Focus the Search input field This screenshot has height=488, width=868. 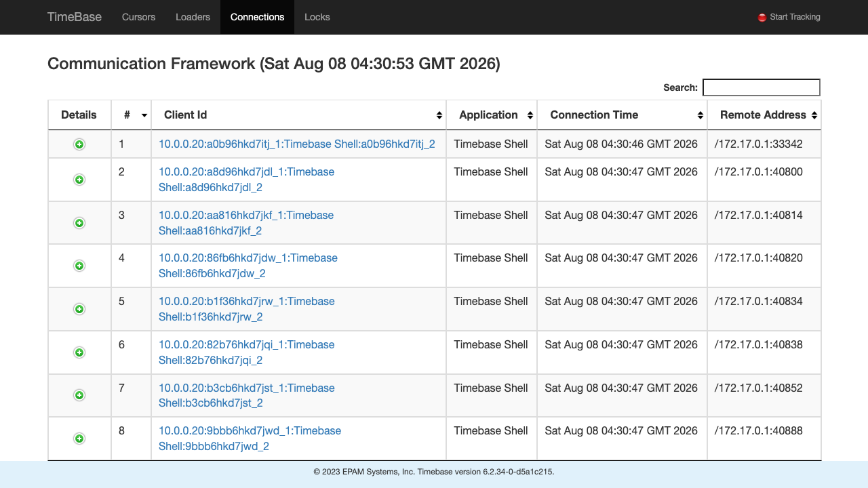pos(762,87)
